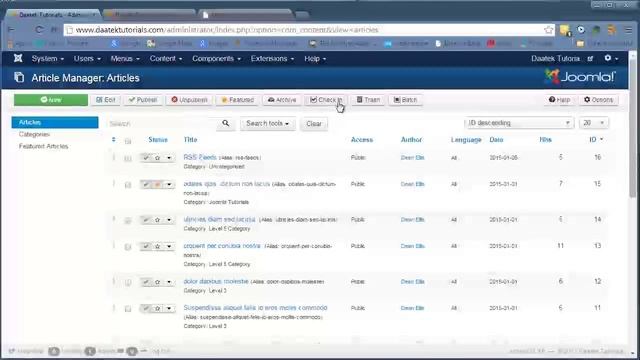
Task: Open the Components menu
Action: [x=216, y=59]
